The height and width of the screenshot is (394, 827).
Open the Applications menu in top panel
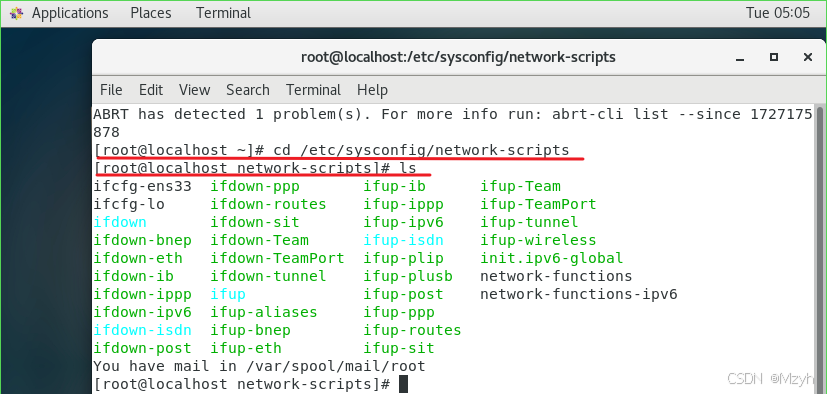pyautogui.click(x=70, y=13)
